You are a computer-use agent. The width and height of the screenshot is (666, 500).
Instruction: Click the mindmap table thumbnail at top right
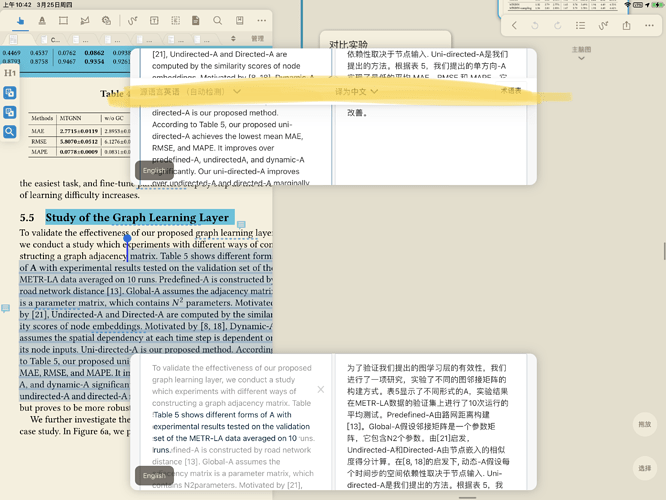pyautogui.click(x=562, y=7)
